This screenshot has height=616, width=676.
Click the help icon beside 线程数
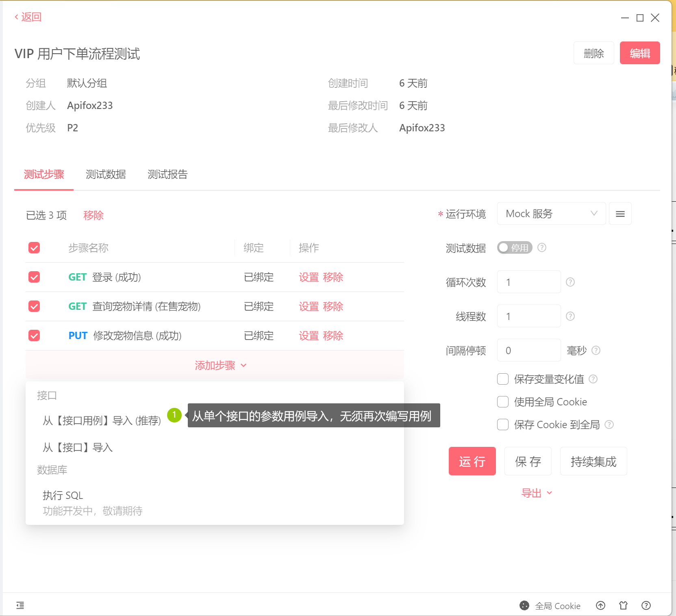(570, 316)
